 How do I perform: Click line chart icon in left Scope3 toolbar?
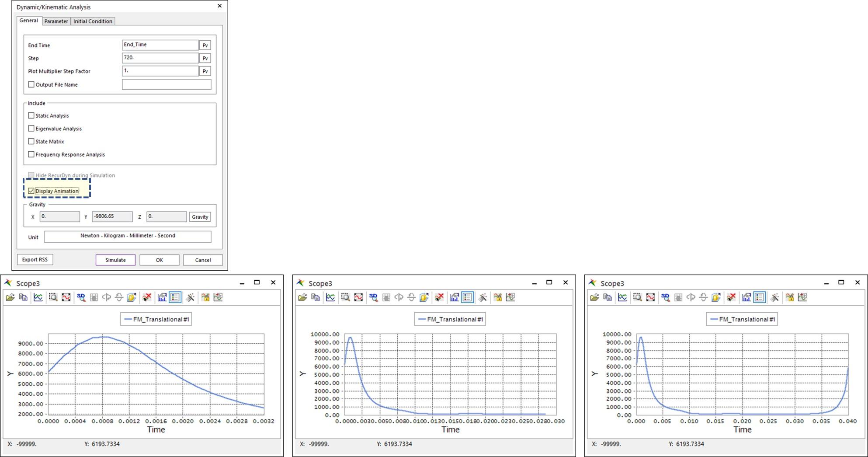click(x=38, y=297)
